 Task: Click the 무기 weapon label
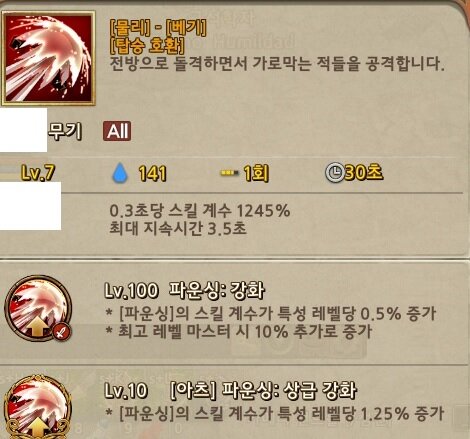click(65, 131)
